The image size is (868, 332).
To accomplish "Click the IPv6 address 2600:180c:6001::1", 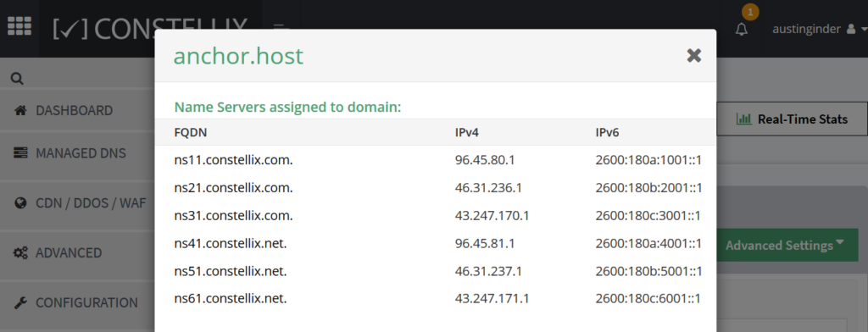I will point(648,299).
